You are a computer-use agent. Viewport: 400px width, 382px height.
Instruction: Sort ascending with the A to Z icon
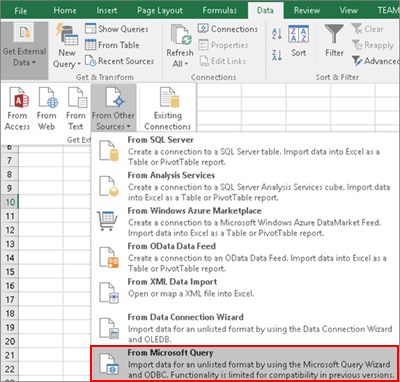277,34
